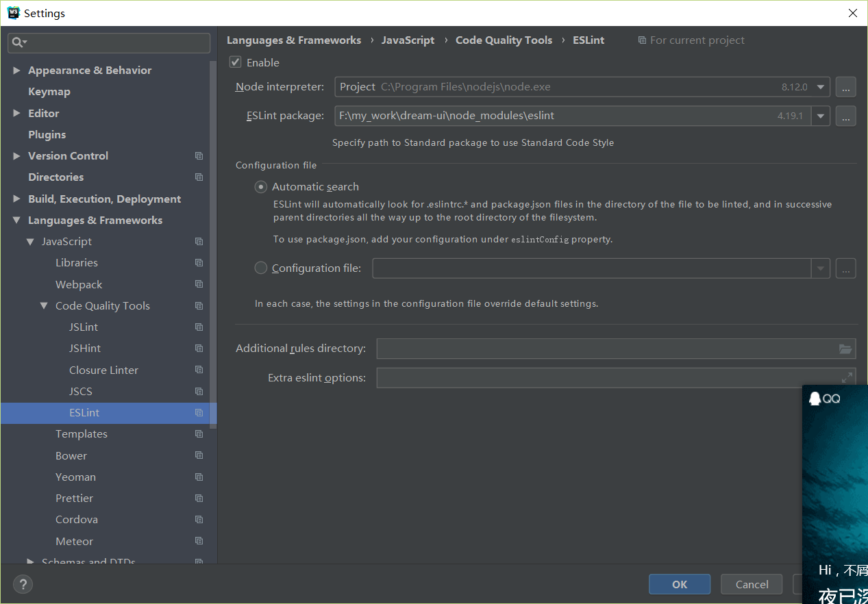Expand the Appearance & Behavior section
The width and height of the screenshot is (868, 604).
(16, 71)
